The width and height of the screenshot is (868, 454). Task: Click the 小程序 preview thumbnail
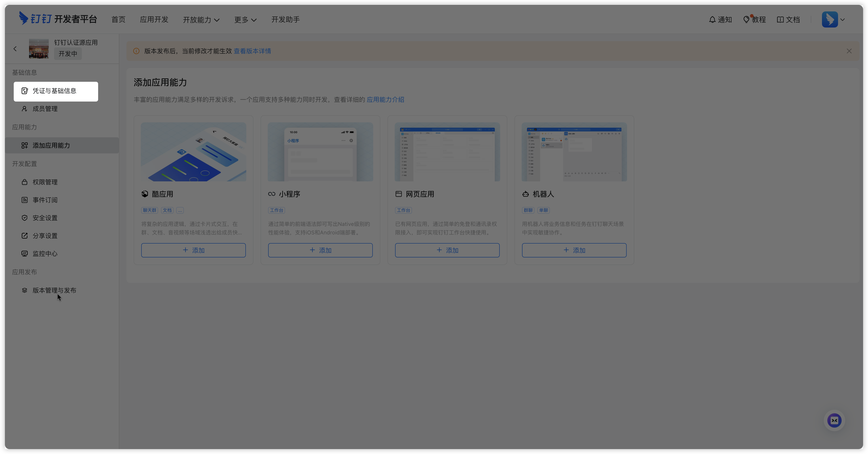point(320,152)
